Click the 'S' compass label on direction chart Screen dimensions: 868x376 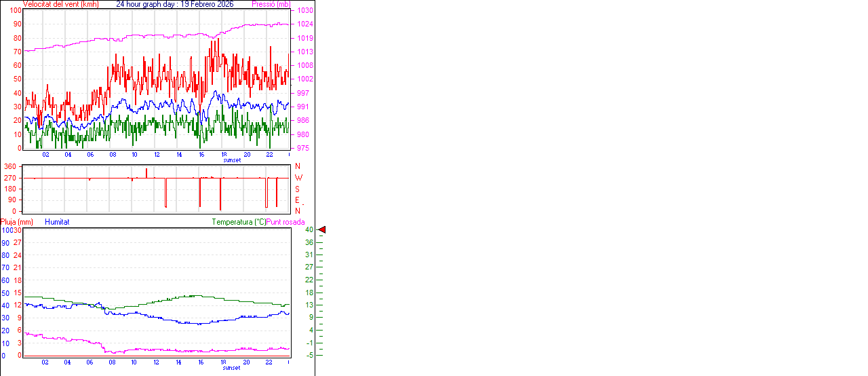click(x=298, y=189)
